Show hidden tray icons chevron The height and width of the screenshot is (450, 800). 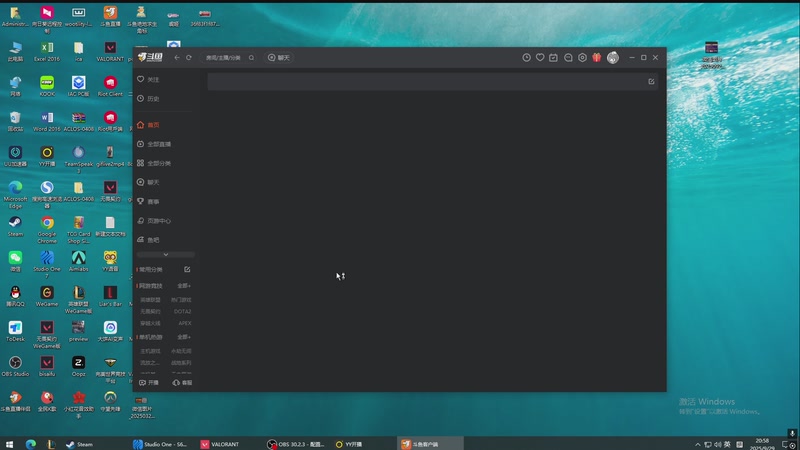click(x=697, y=444)
